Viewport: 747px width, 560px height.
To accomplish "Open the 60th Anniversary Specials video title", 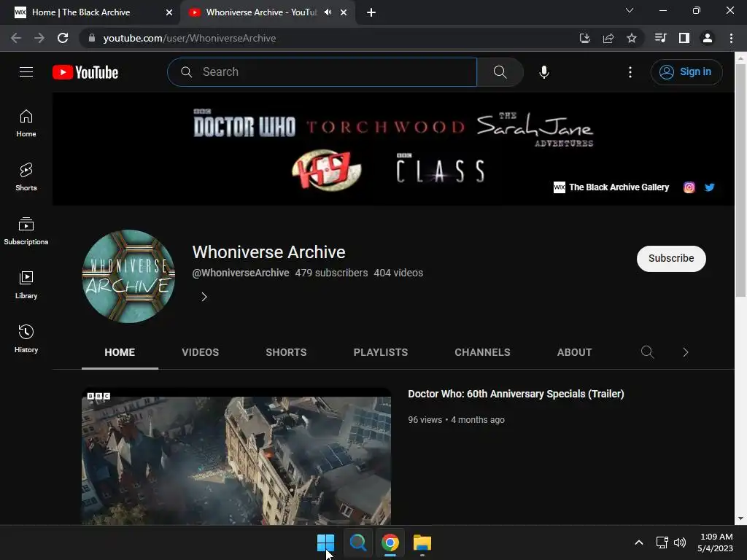I will (x=516, y=394).
